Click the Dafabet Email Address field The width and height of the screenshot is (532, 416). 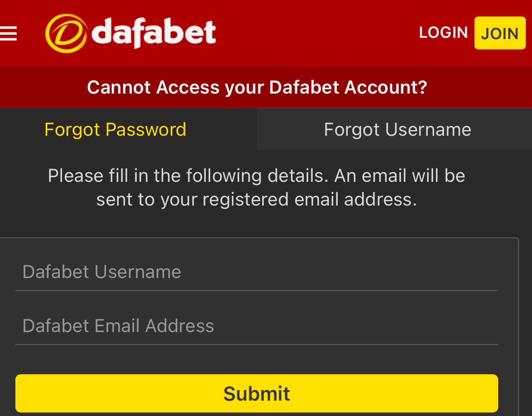(x=257, y=326)
